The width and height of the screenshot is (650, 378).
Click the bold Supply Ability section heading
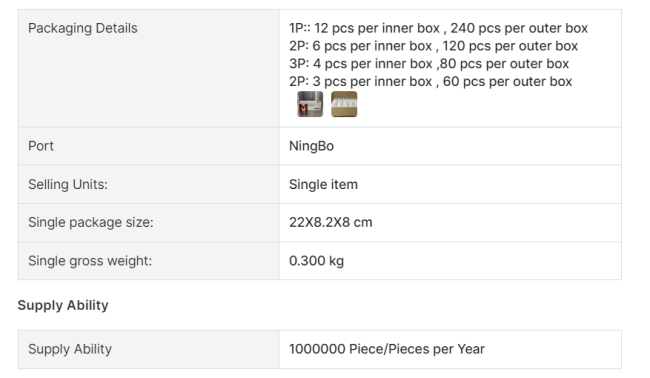coord(63,305)
